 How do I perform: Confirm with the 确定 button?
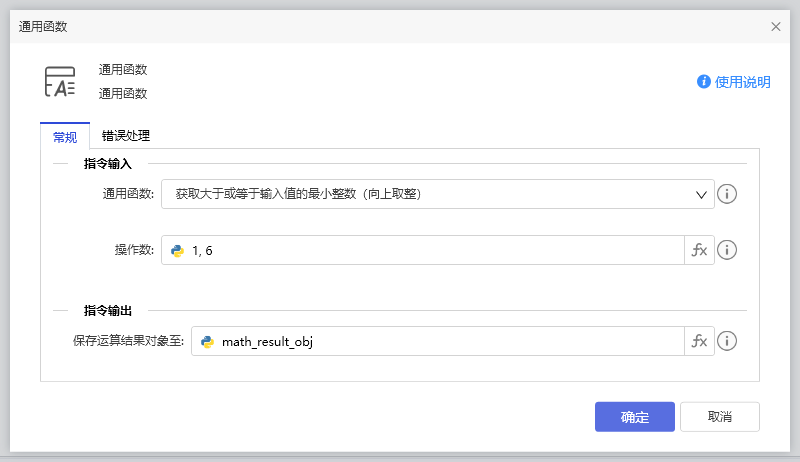[634, 417]
